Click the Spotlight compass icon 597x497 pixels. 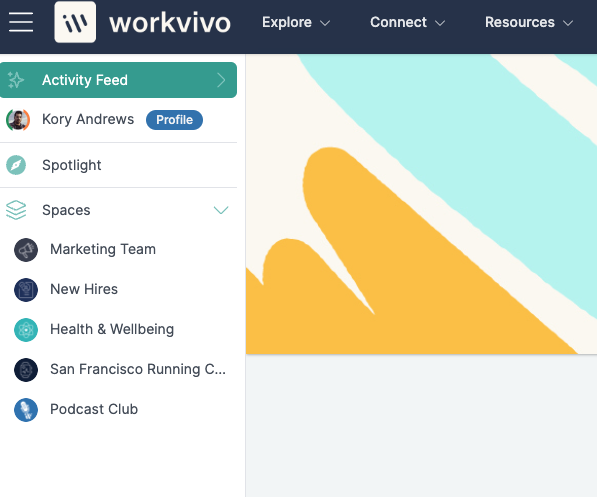pyautogui.click(x=16, y=165)
